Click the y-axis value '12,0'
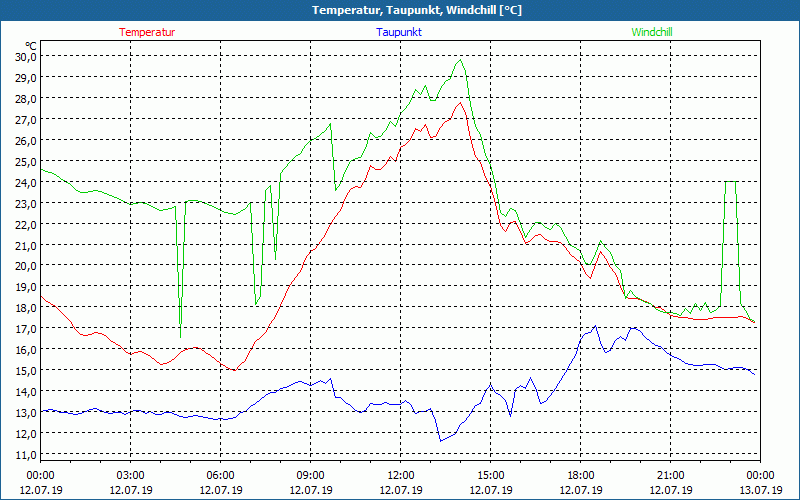This screenshot has width=800, height=500. pos(26,433)
